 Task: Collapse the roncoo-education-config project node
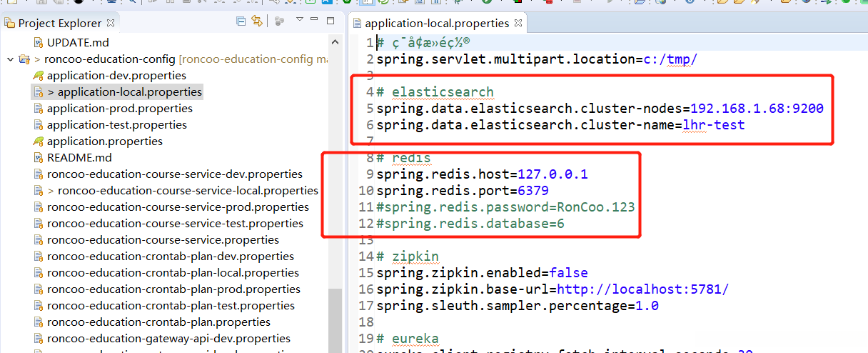coord(10,59)
